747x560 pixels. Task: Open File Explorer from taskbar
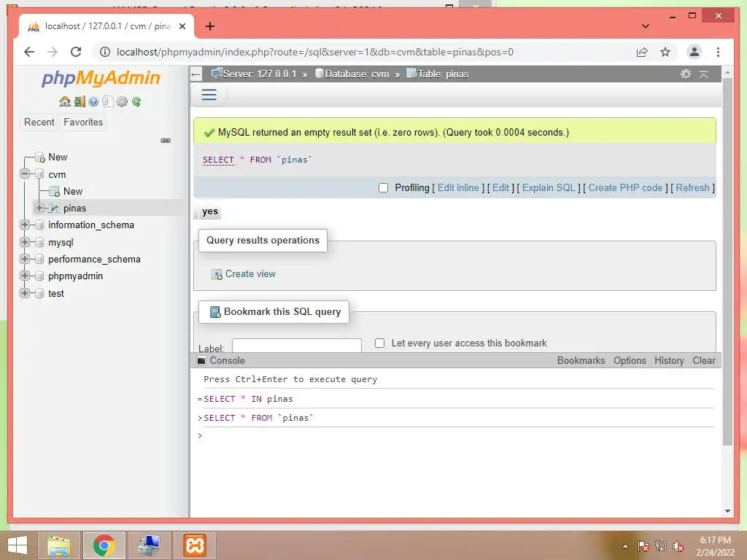click(x=59, y=545)
